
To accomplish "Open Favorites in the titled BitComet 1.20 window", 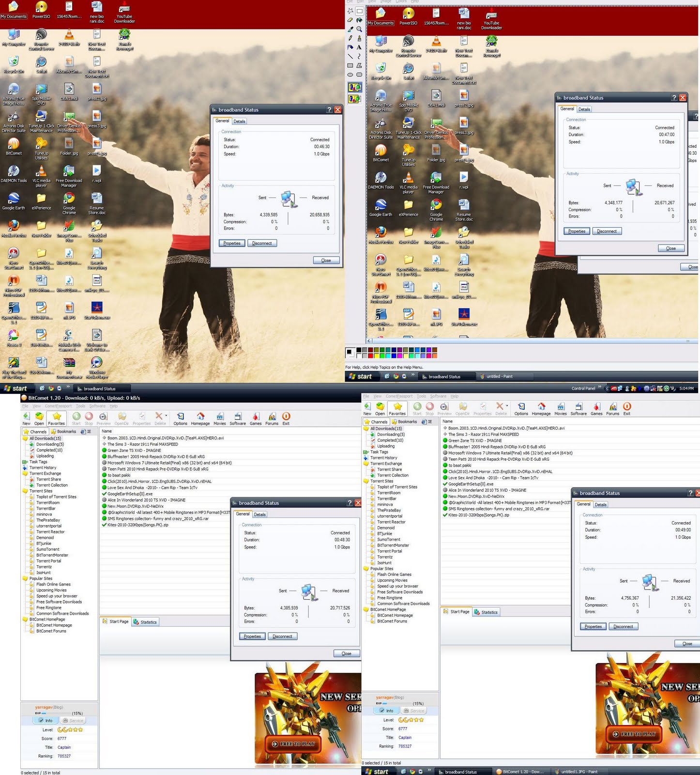I will click(x=56, y=418).
